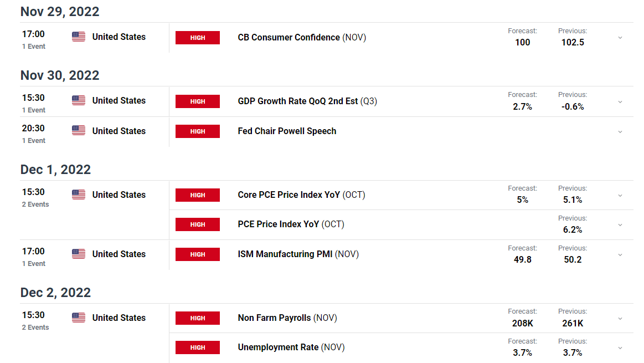The width and height of the screenshot is (644, 363).
Task: Click US flag in GDP Growth Rate row
Action: tap(79, 100)
